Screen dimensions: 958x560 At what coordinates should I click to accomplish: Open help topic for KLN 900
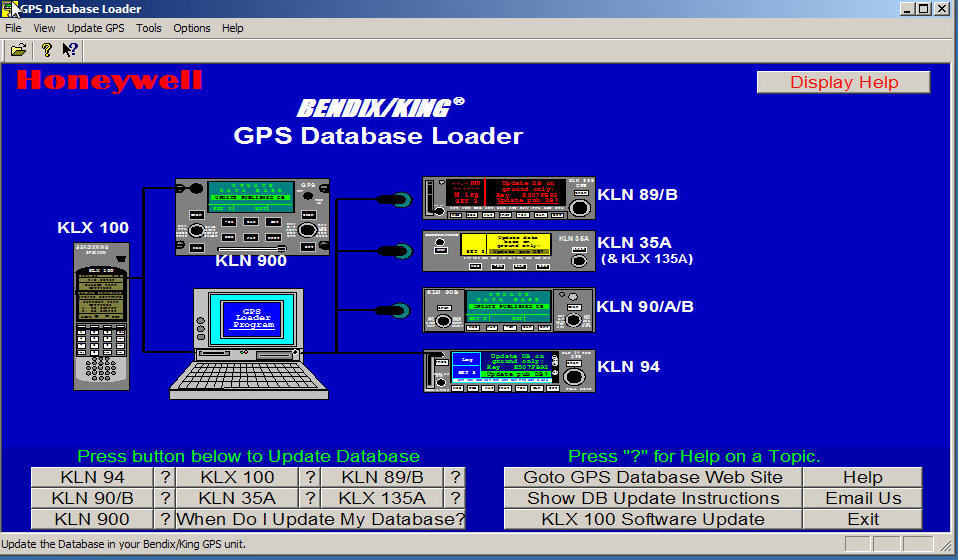[x=164, y=519]
